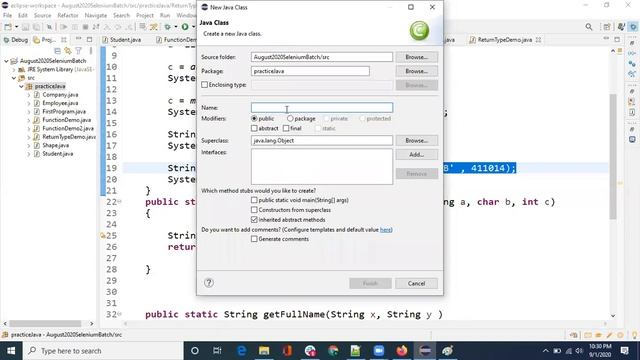Screen dimensions: 640x360
Task: Open the dropdown arrow beside Debug icon
Action: pyautogui.click(x=176, y=27)
